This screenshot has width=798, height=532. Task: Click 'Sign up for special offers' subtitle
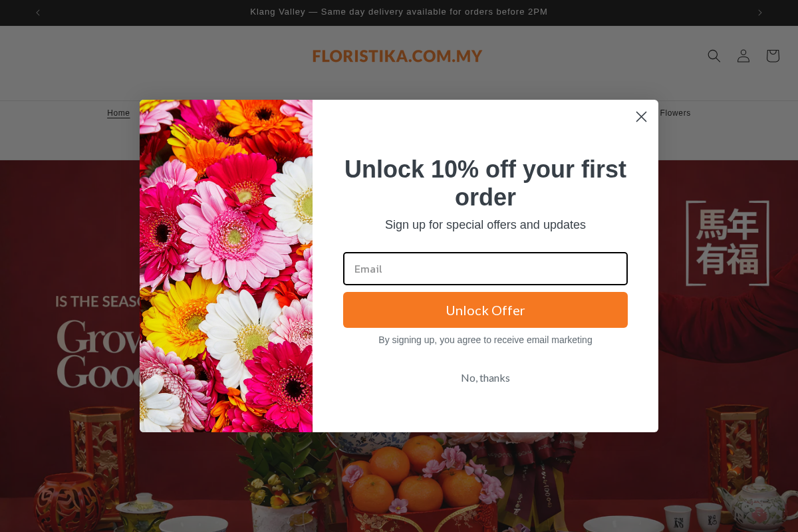485,225
